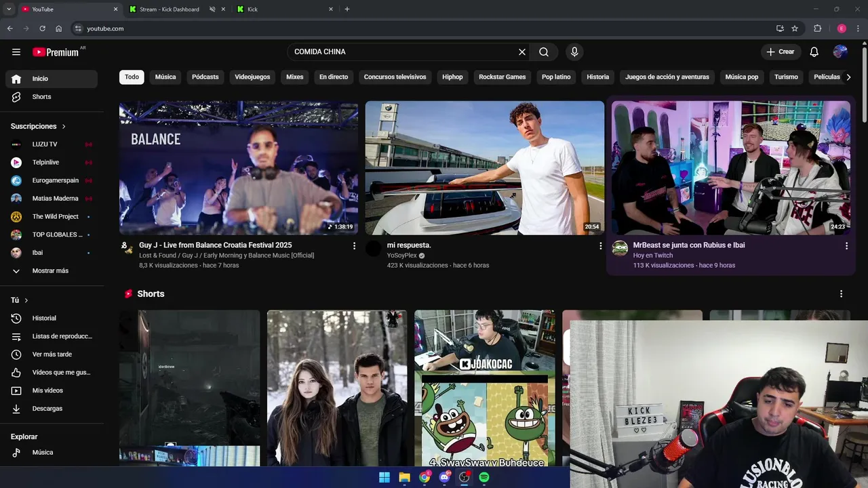Start voice search with microphone icon

coord(574,52)
